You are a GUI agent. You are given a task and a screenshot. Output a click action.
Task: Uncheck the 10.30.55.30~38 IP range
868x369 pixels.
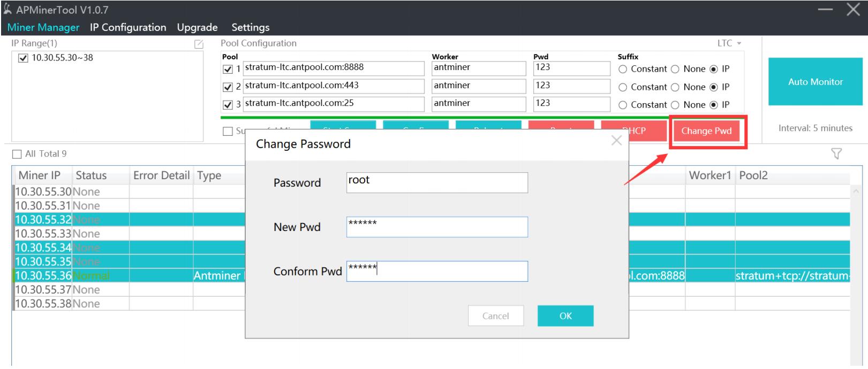pyautogui.click(x=23, y=58)
